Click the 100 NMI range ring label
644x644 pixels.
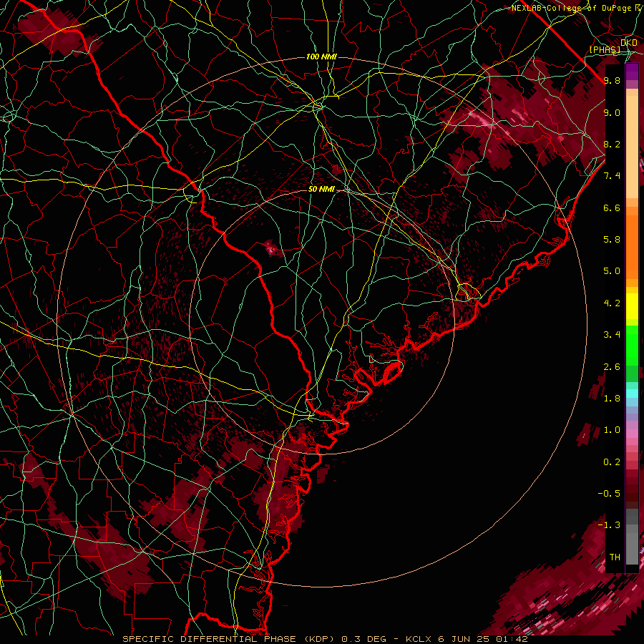click(321, 57)
